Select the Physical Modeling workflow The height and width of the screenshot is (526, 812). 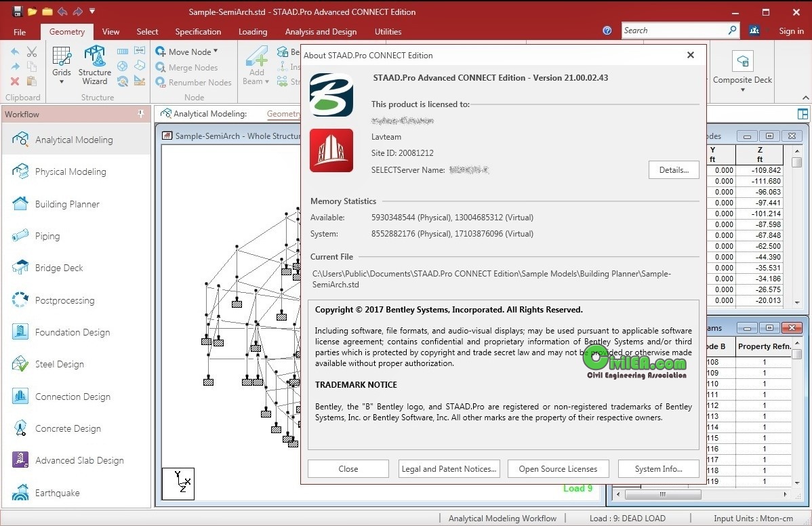[x=76, y=171]
